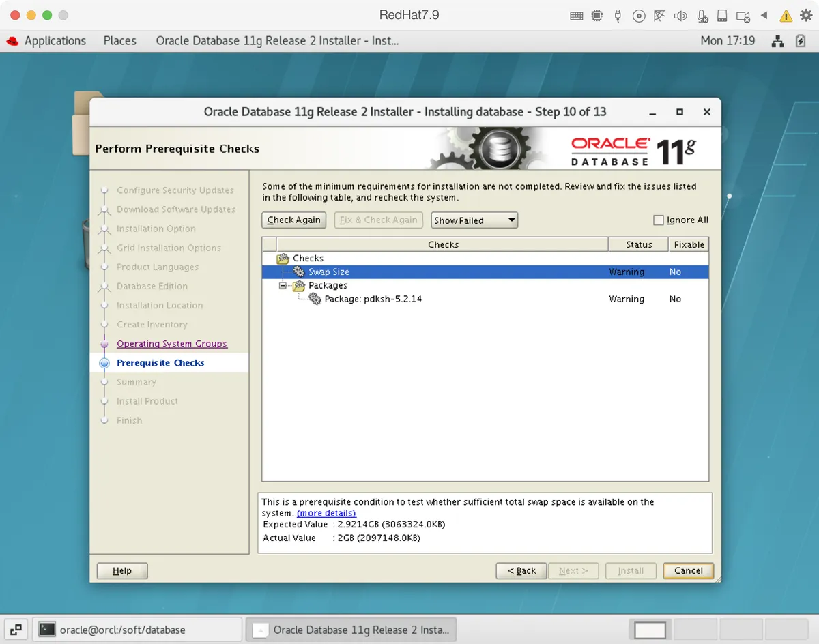This screenshot has width=819, height=644.
Task: Collapse the Packages tree node
Action: (283, 285)
